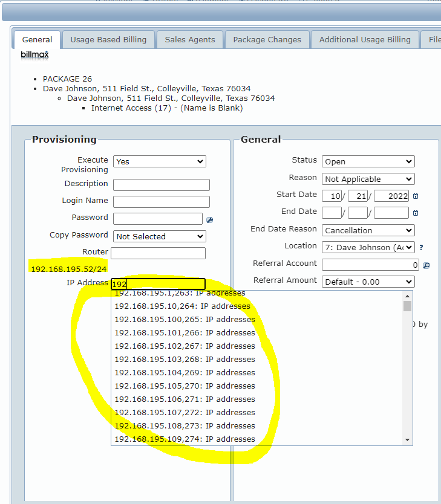
Task: Open the Referral Amount dropdown
Action: coord(368,282)
